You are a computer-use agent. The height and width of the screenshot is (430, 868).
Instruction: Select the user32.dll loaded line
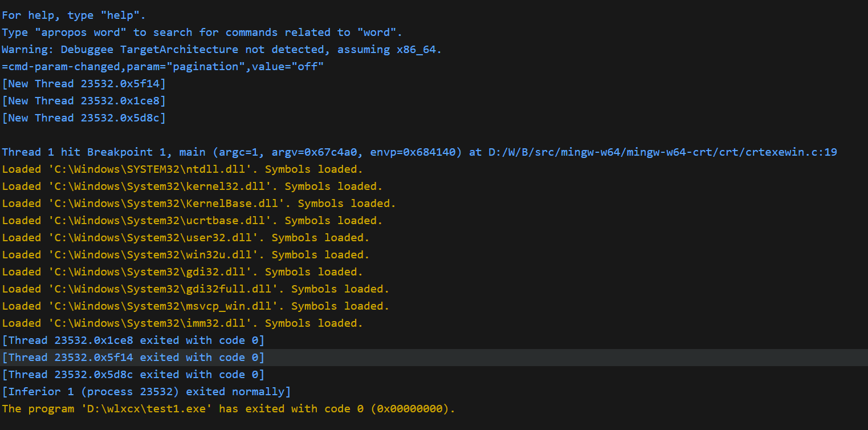pos(186,238)
